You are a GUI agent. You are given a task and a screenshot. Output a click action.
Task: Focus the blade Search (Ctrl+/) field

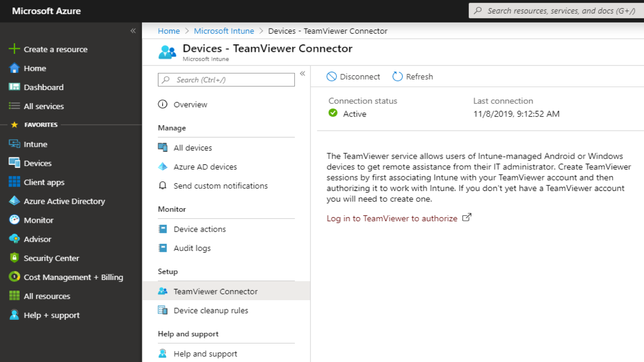tap(226, 80)
